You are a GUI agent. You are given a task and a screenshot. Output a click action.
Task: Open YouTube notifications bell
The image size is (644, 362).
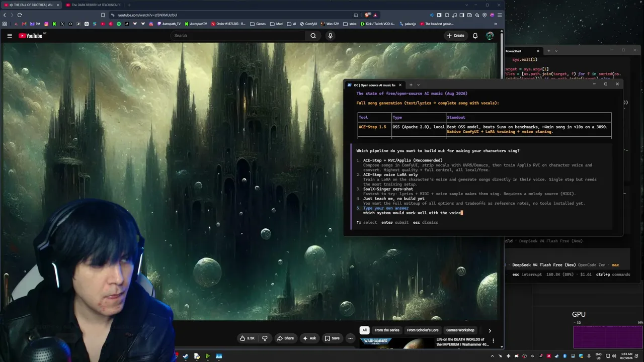click(475, 36)
